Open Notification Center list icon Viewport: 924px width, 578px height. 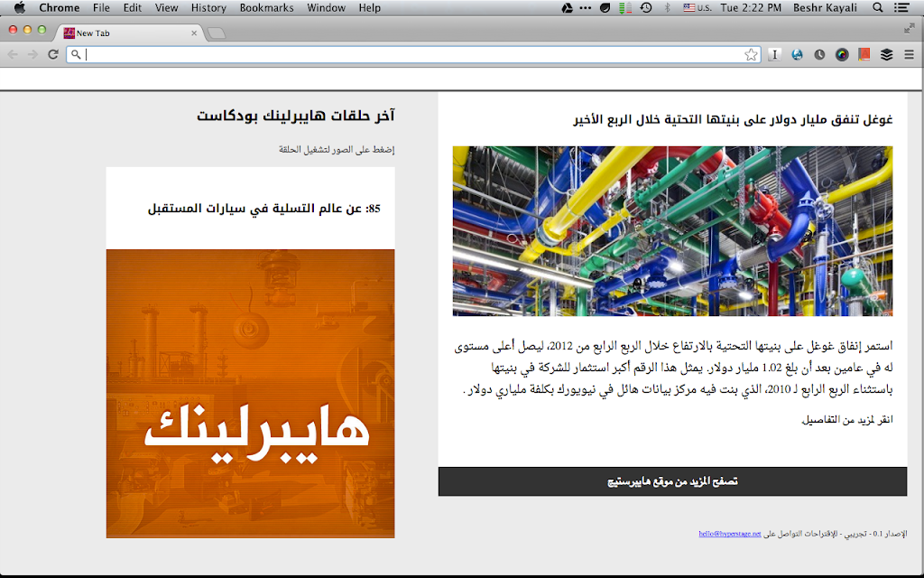[x=901, y=7]
